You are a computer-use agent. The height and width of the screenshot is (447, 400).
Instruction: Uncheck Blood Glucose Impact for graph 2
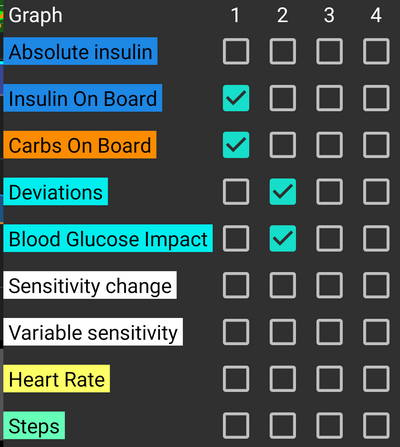click(x=283, y=238)
